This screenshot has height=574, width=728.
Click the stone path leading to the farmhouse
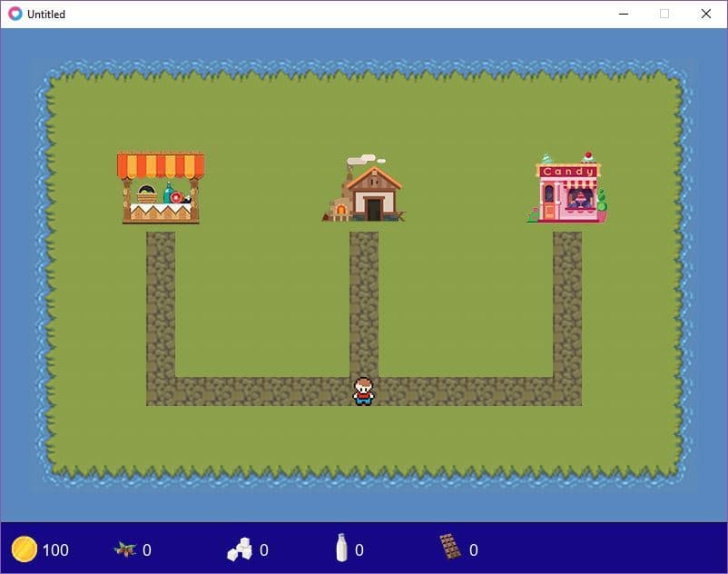click(364, 304)
